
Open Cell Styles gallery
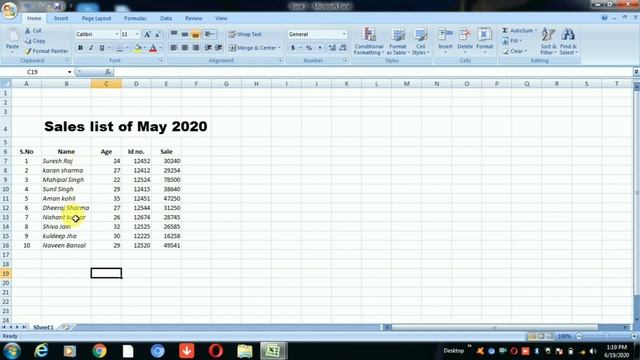click(x=420, y=41)
